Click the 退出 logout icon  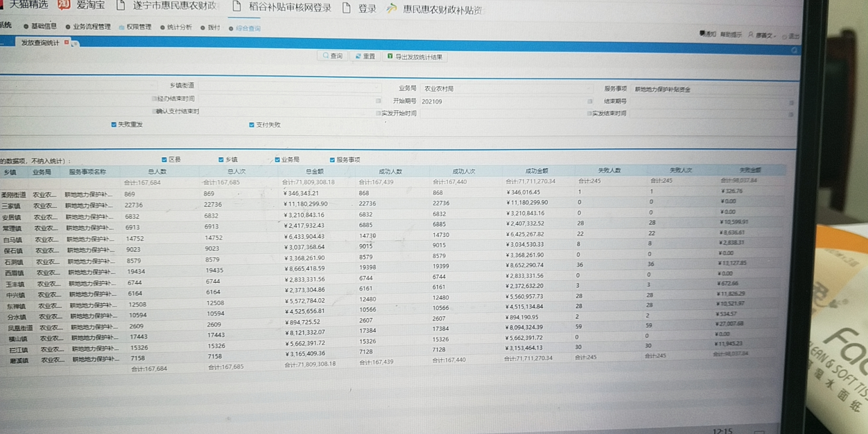click(x=785, y=36)
